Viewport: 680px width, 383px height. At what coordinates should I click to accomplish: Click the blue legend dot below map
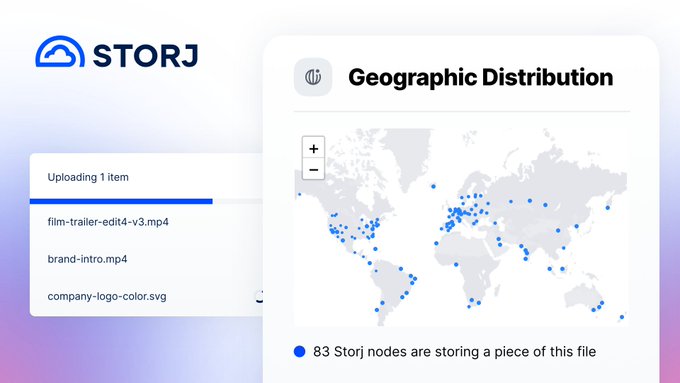pyautogui.click(x=299, y=351)
